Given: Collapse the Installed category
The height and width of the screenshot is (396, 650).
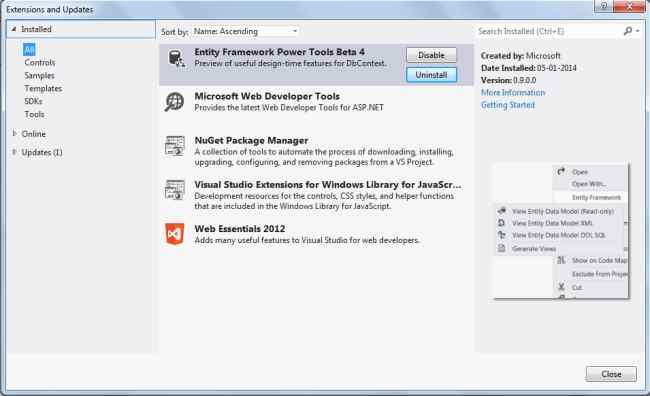Looking at the screenshot, I should point(14,29).
